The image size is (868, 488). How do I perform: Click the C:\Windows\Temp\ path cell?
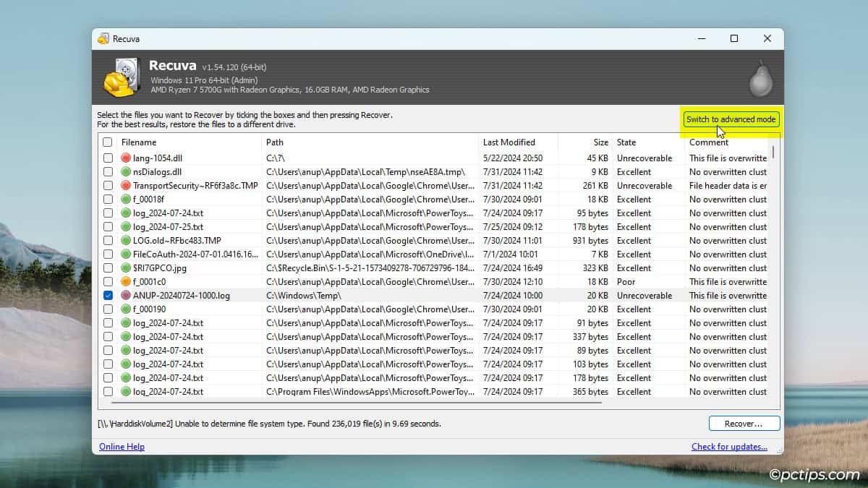303,296
